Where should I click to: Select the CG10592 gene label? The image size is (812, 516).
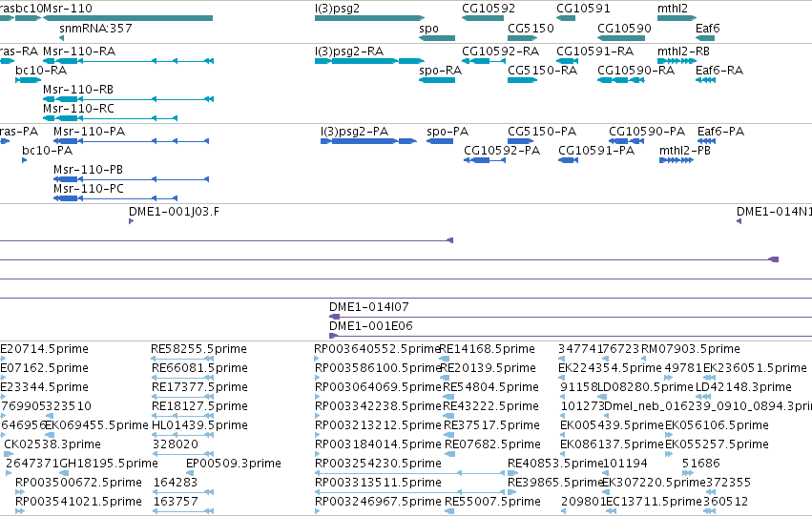point(489,9)
